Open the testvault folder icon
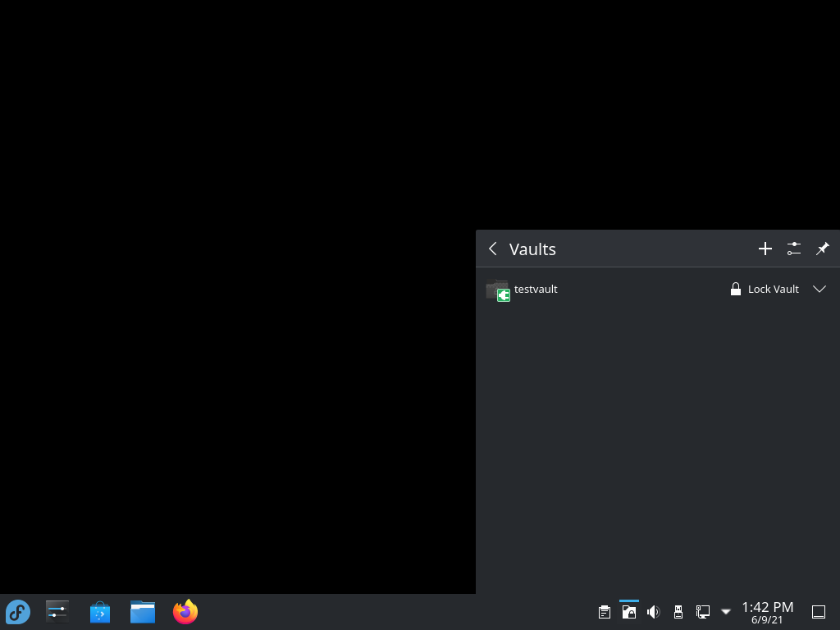The height and width of the screenshot is (630, 840). [x=498, y=290]
